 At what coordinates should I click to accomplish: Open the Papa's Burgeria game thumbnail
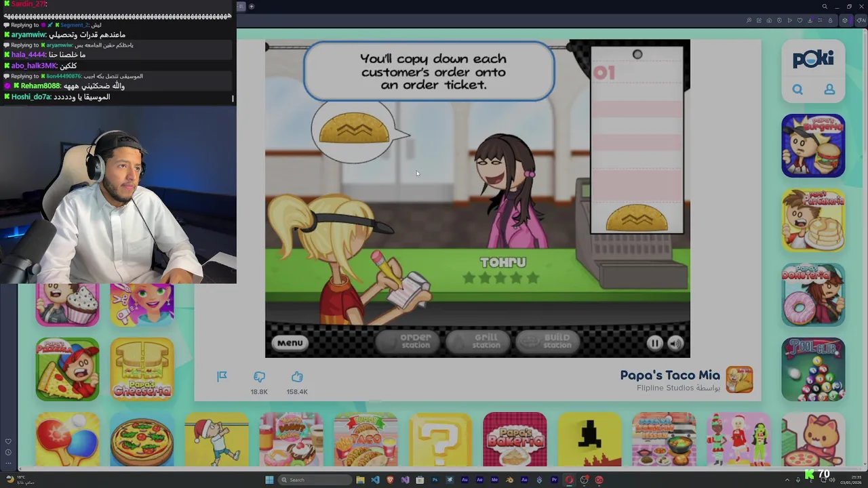click(813, 146)
